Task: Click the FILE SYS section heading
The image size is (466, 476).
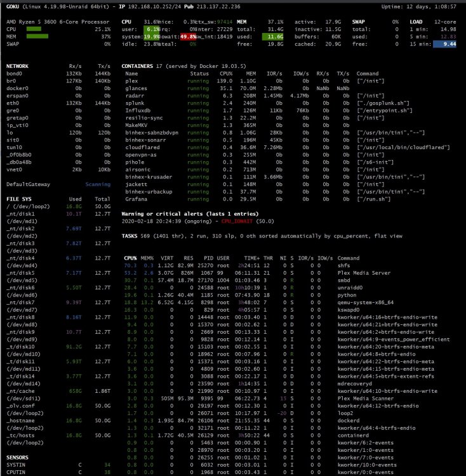Action: click(x=19, y=199)
